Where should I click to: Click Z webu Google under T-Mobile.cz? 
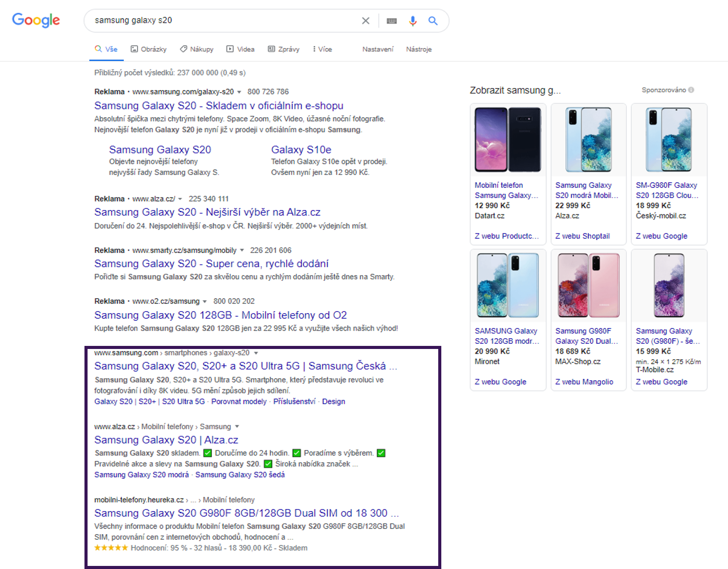pyautogui.click(x=661, y=382)
